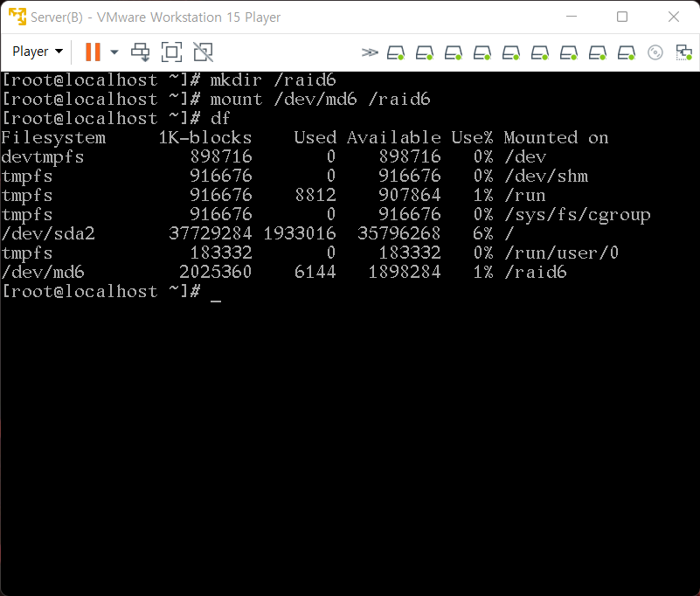The width and height of the screenshot is (700, 596).
Task: Click the 'devtmpfs' filesystem row name
Action: click(x=43, y=157)
